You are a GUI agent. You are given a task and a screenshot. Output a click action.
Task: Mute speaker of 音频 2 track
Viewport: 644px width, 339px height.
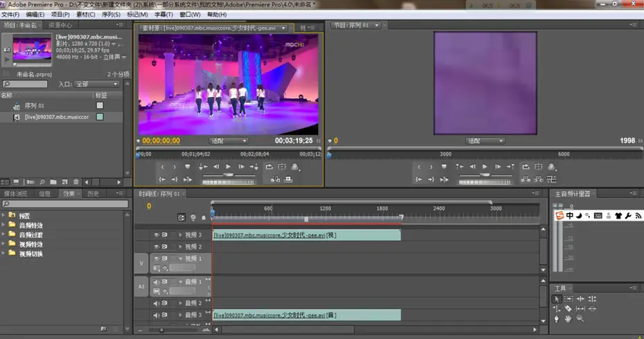pos(156,303)
